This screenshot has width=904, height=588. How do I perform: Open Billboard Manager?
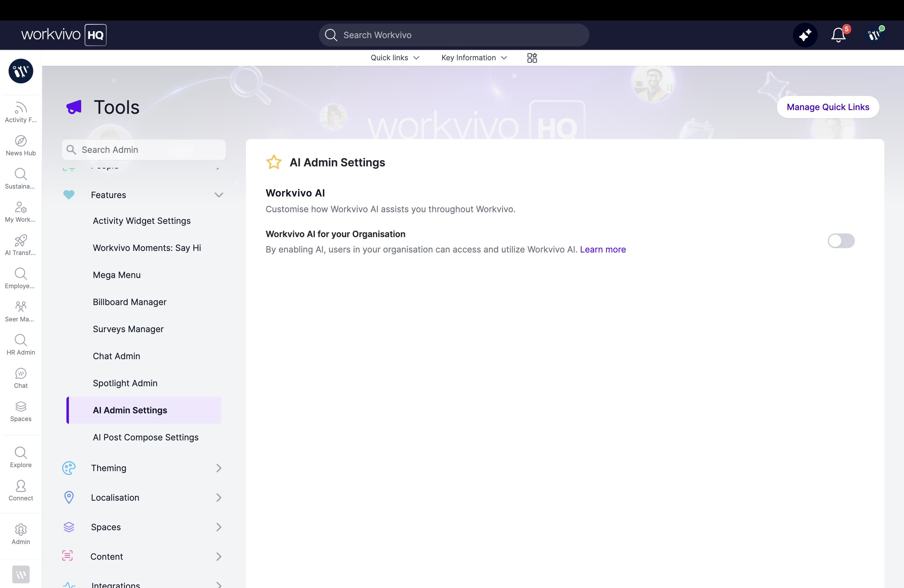pos(129,302)
